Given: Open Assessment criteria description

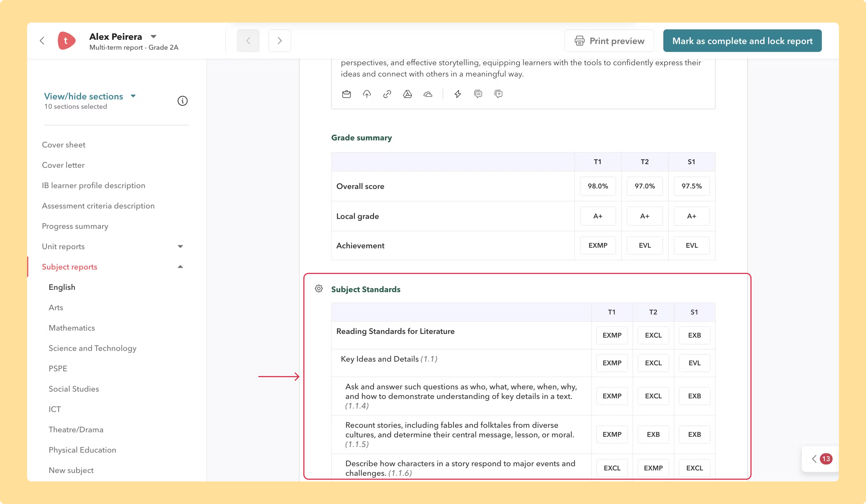Looking at the screenshot, I should click(x=98, y=206).
